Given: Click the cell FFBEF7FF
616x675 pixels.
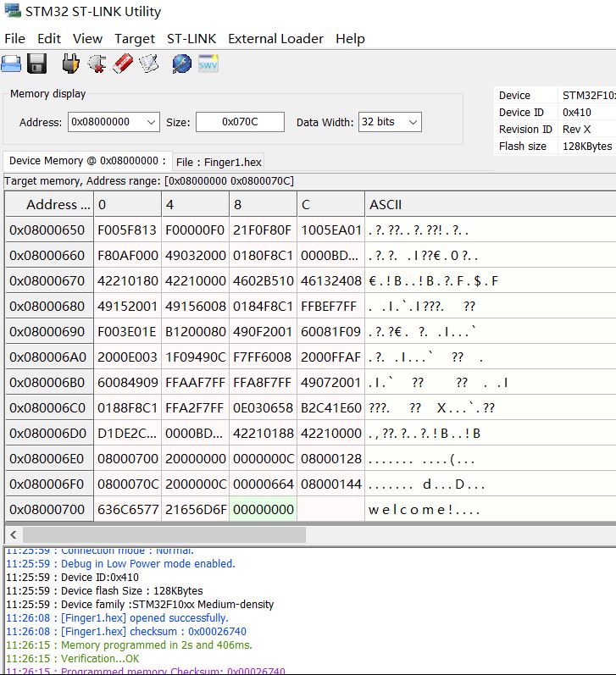Looking at the screenshot, I should (330, 306).
